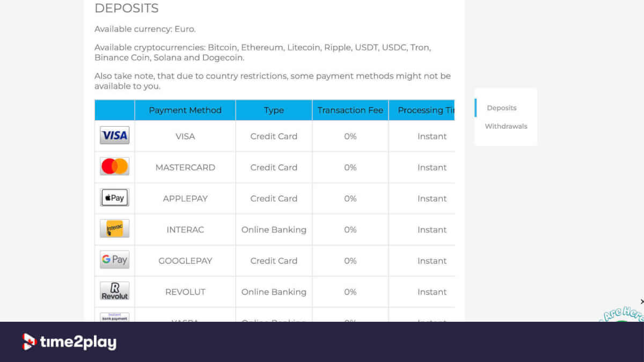
Task: Click the Mastercard logo icon
Action: point(114,167)
